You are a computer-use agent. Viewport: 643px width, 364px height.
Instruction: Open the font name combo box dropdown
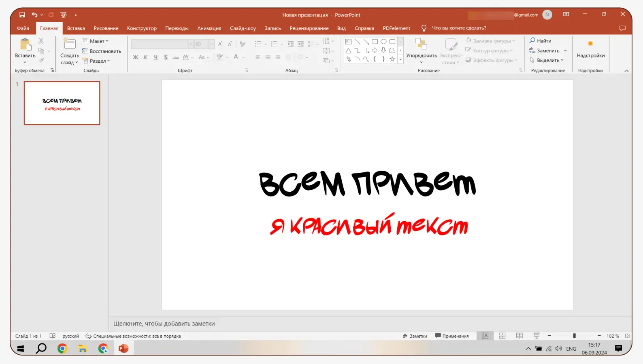pos(191,44)
